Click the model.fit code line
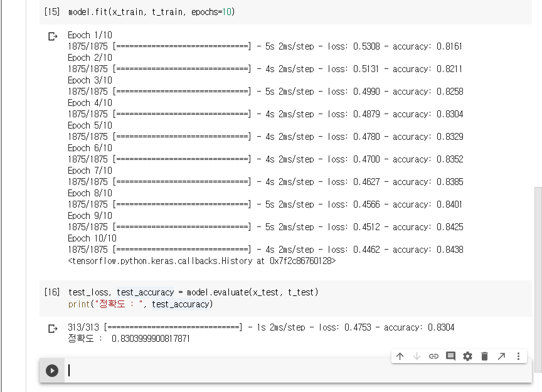Screen dimensions: 542x392 click(151, 13)
